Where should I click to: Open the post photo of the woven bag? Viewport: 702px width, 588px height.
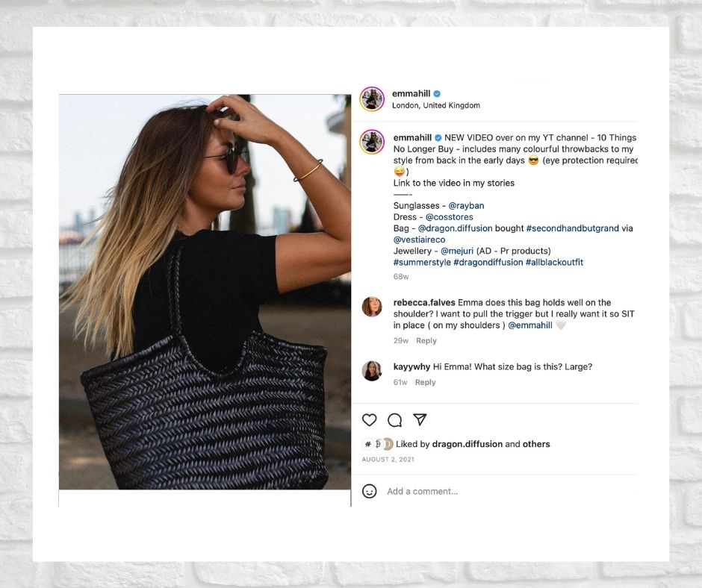click(x=205, y=292)
